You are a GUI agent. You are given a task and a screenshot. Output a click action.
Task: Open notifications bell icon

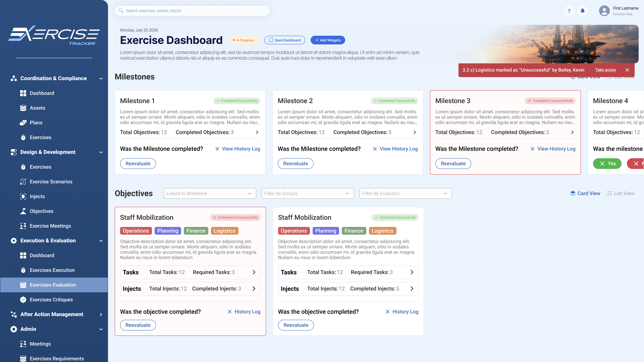pos(582,11)
